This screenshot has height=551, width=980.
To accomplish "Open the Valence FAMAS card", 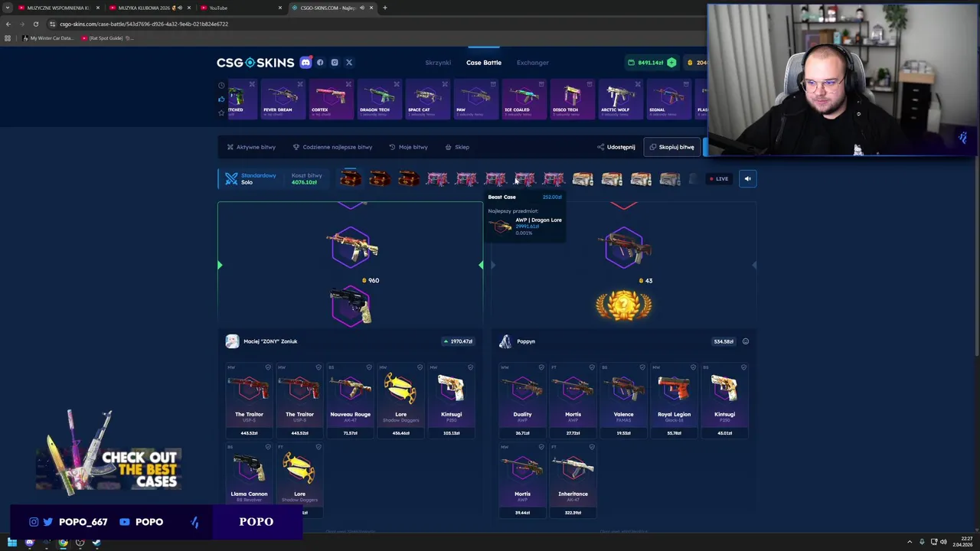I will (623, 400).
